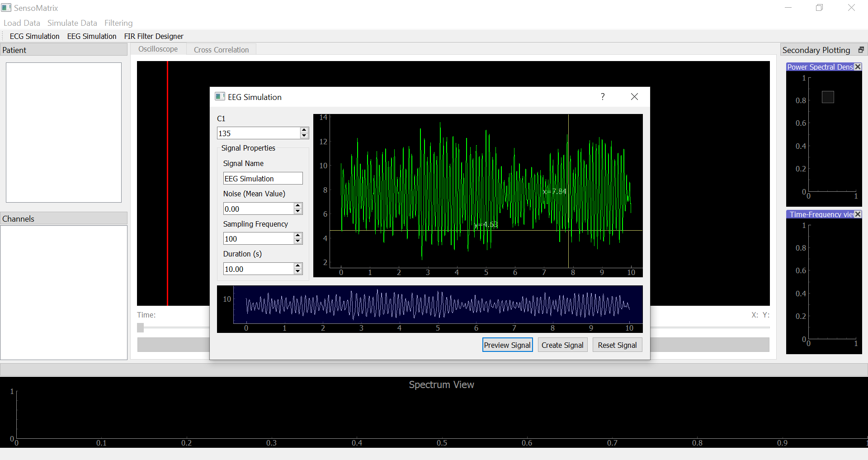Launch ECG Simulation from the toolbar

coord(35,36)
